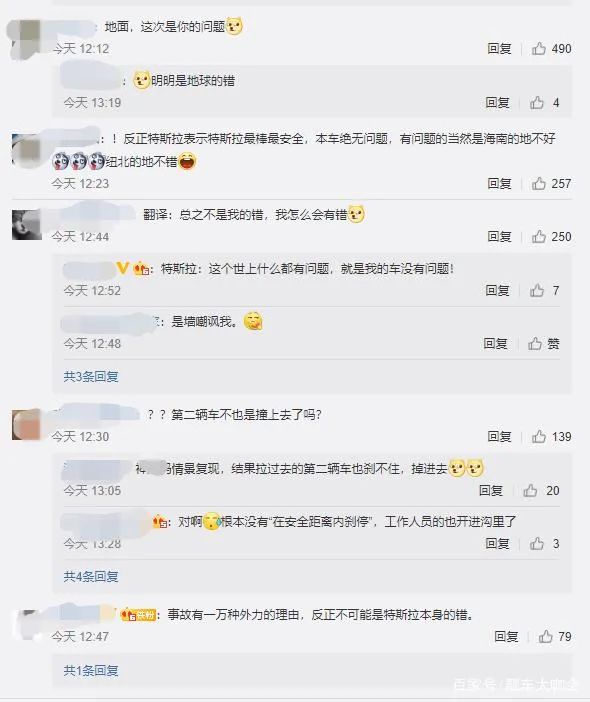Open avatar of the 12:30 commenter
The image size is (590, 702).
click(27, 424)
